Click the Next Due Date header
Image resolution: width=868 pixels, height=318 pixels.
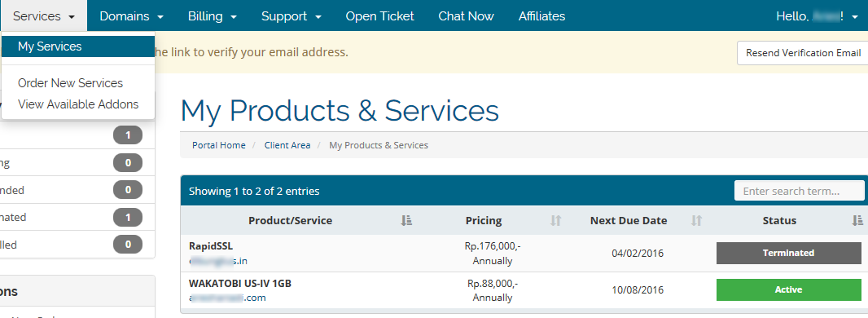[629, 220]
